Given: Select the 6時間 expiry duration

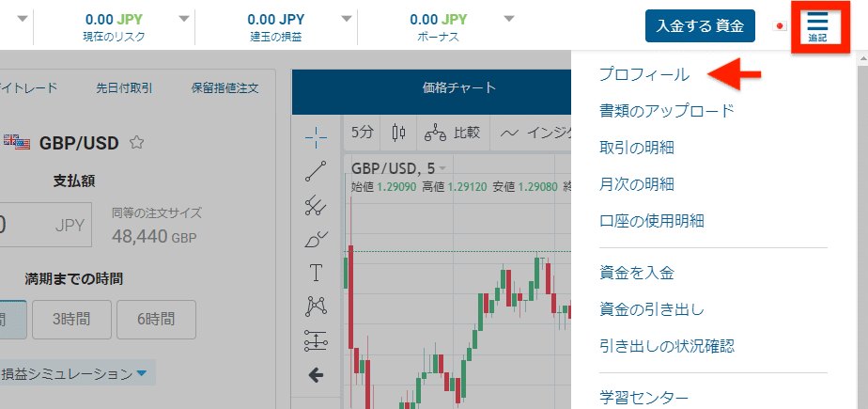Looking at the screenshot, I should point(156,320).
